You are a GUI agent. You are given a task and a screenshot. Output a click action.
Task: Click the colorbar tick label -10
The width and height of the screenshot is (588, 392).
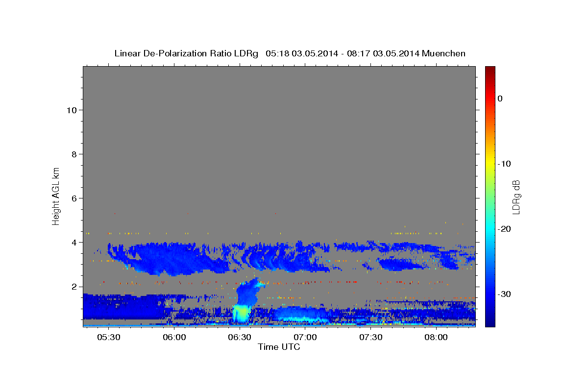503,164
